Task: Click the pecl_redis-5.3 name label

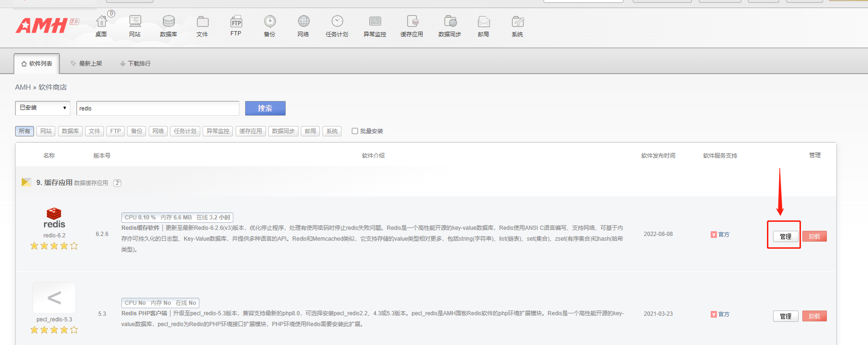Action: coord(54,320)
